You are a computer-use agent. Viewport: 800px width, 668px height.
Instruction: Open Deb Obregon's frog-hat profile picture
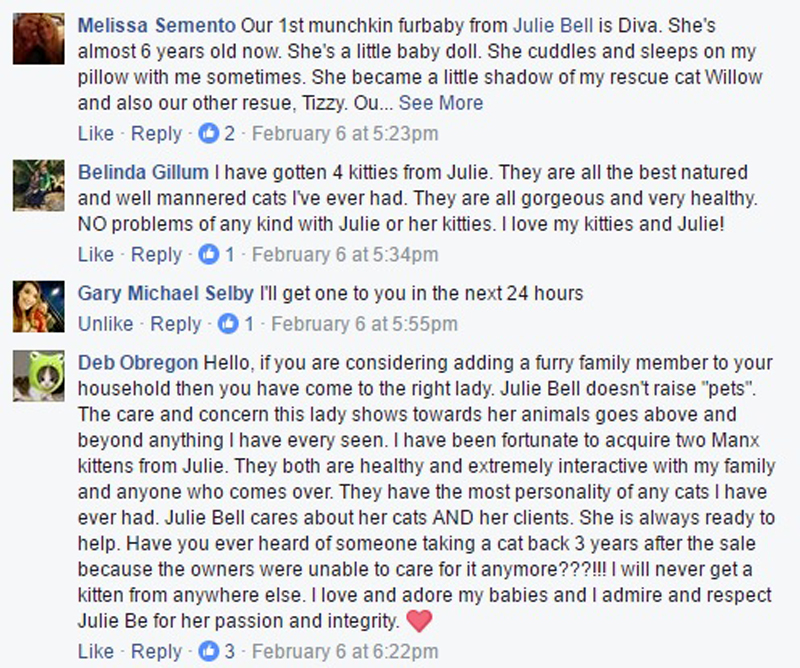(39, 378)
